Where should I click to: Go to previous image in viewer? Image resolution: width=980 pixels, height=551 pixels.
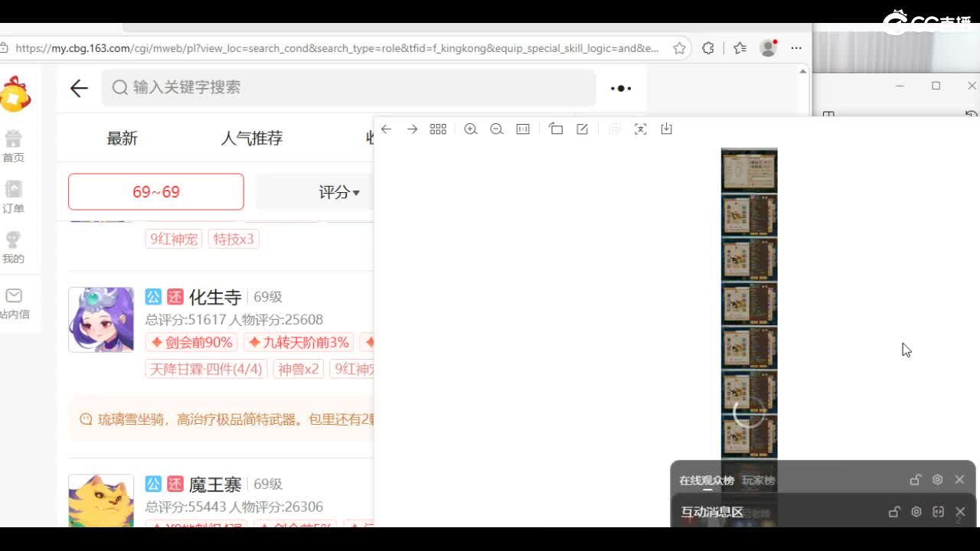[387, 129]
